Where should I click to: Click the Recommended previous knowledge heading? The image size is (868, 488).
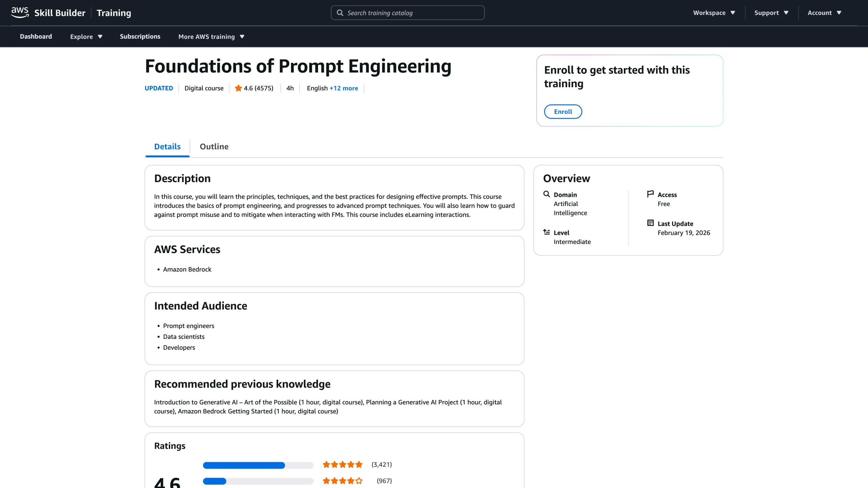click(242, 384)
